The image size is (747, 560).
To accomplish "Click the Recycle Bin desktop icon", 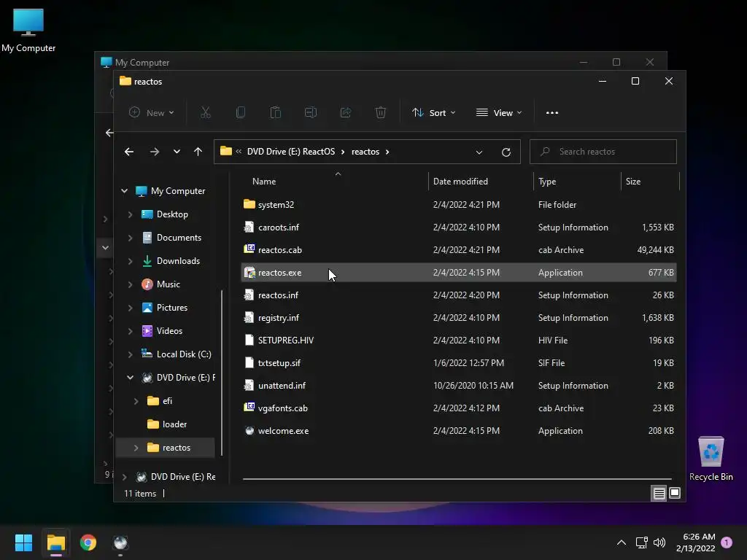I will 711,459.
